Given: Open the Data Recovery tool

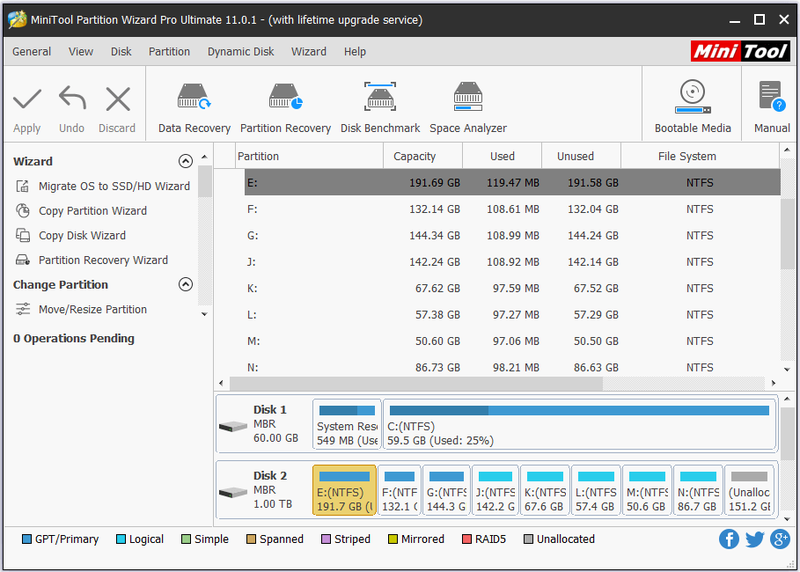Looking at the screenshot, I should (194, 108).
